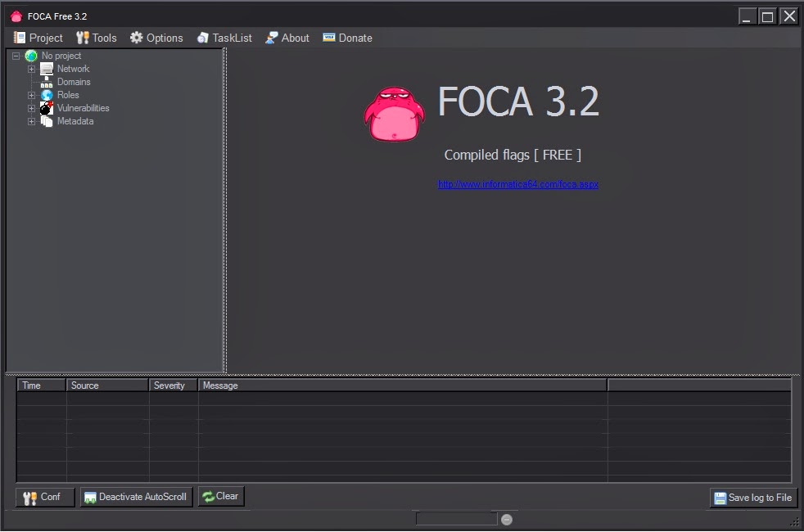The height and width of the screenshot is (532, 804).
Task: Sort log by Time column header
Action: (42, 385)
